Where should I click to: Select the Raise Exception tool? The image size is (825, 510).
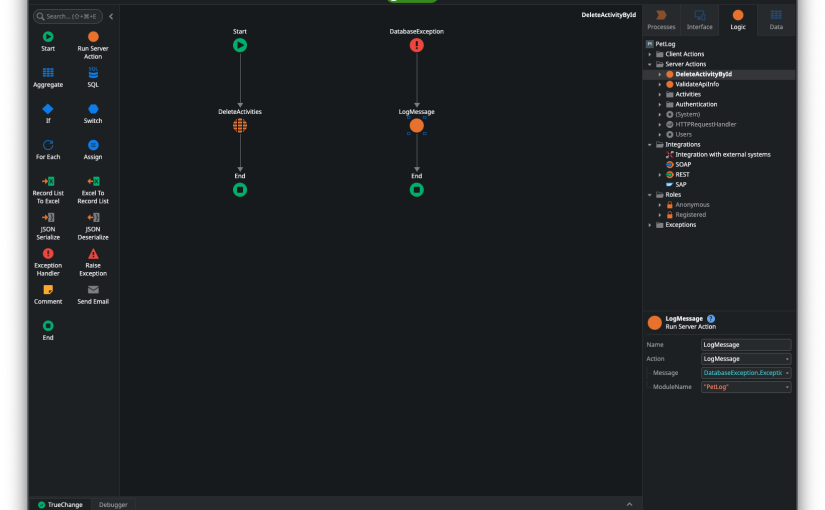point(93,262)
